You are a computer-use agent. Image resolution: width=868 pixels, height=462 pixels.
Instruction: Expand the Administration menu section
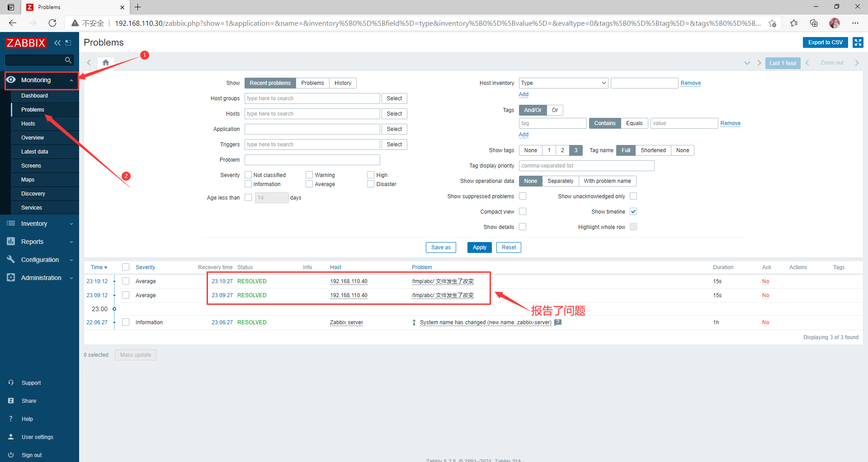[x=71, y=278]
